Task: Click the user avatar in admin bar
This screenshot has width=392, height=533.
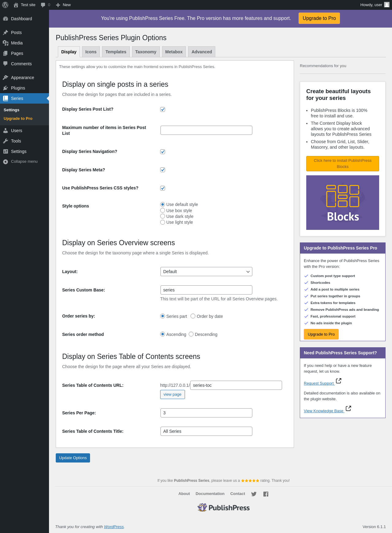Action: (x=387, y=5)
